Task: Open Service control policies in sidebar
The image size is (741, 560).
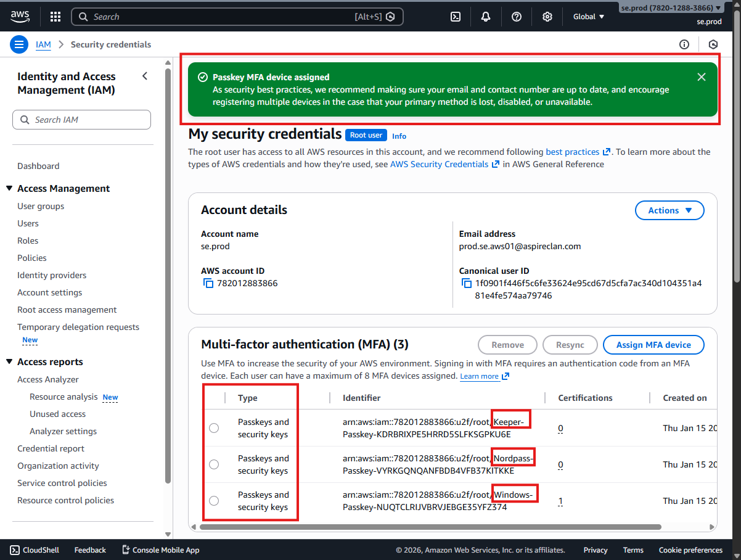Action: [62, 483]
